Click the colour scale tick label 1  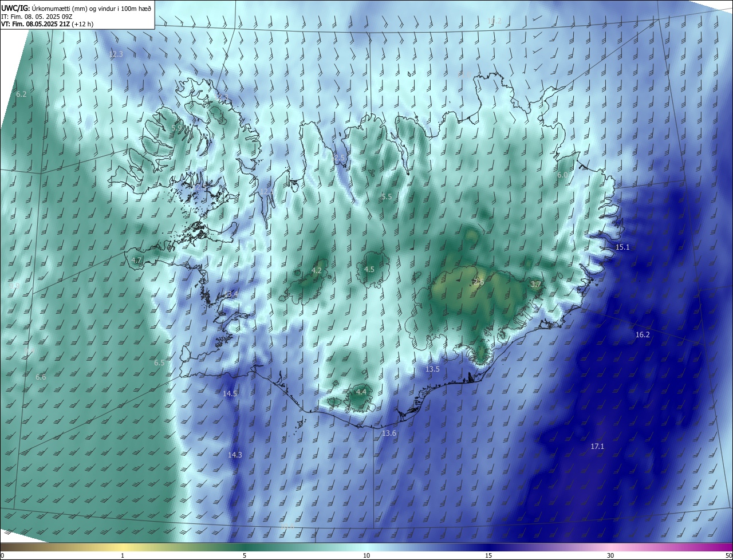click(x=123, y=555)
